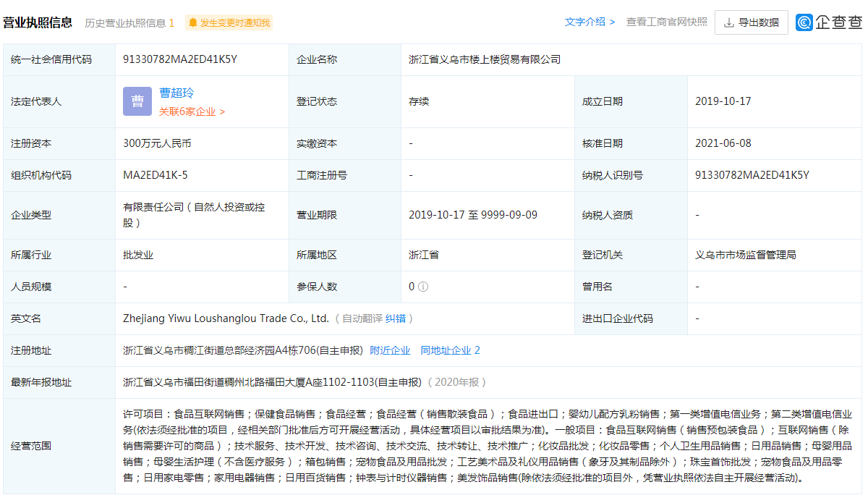Expand the 文字介绍 text introduction
The width and height of the screenshot is (868, 503).
pos(590,22)
